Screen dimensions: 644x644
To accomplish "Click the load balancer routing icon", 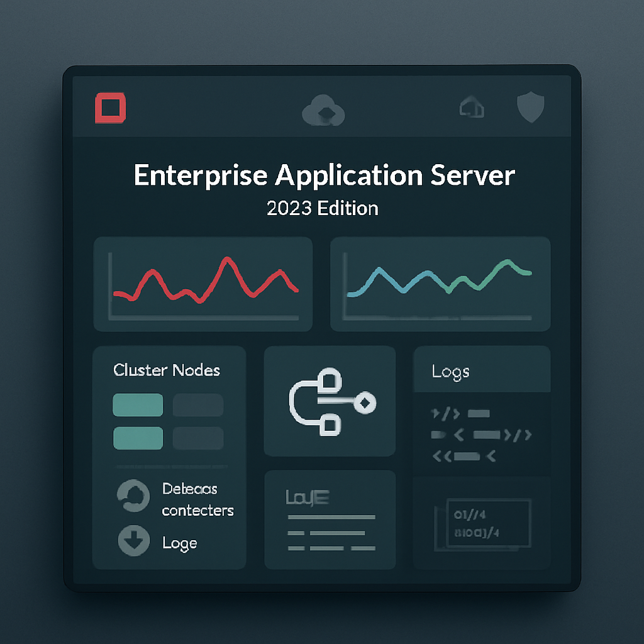I will [x=330, y=401].
